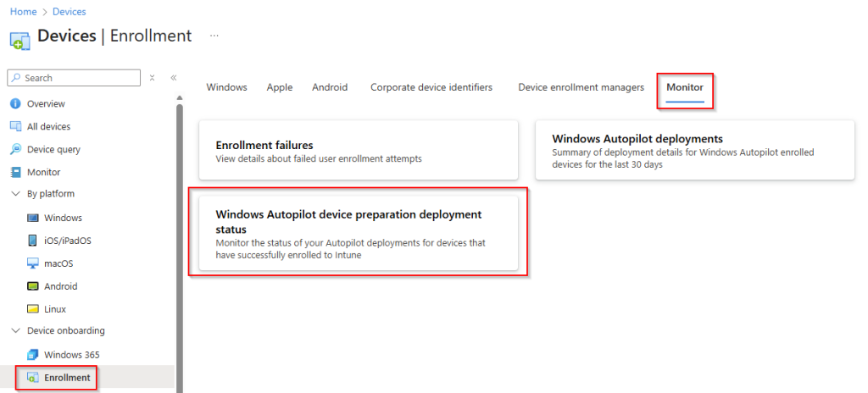Click the Linux platform icon
The width and height of the screenshot is (868, 393).
(33, 309)
